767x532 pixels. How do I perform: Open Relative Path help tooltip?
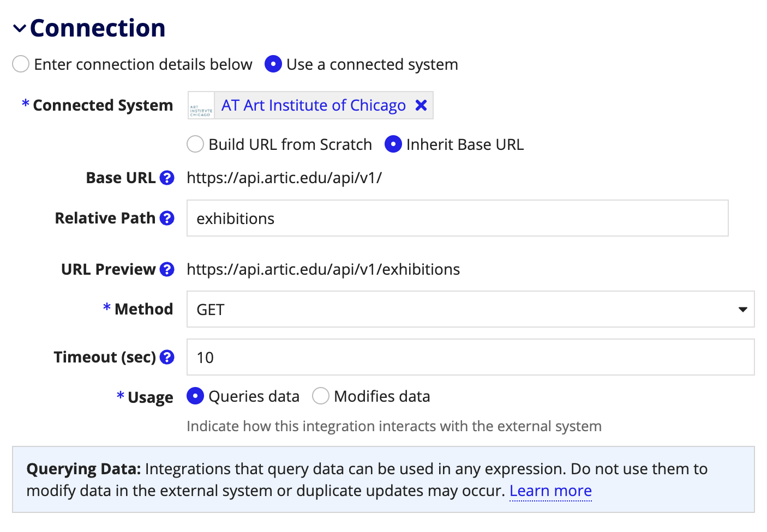167,217
